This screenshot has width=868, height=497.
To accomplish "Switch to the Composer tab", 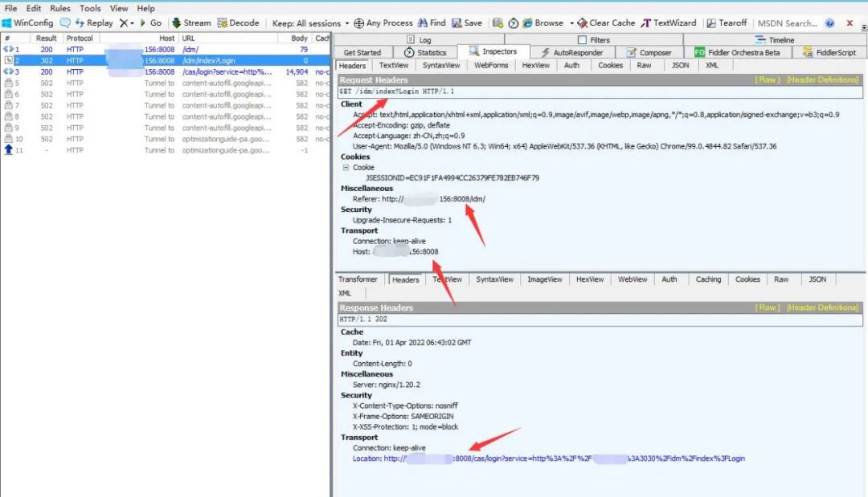I will tap(649, 52).
